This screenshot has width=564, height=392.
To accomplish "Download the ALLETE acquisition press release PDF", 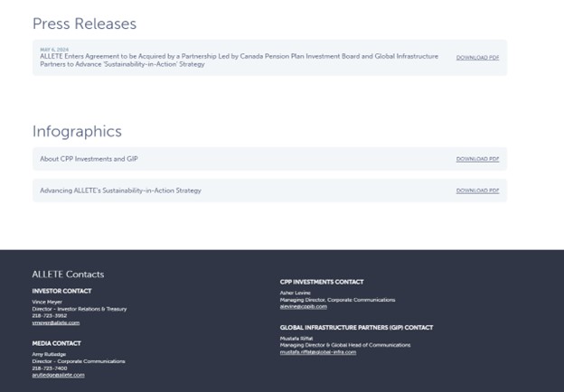I will coord(477,57).
